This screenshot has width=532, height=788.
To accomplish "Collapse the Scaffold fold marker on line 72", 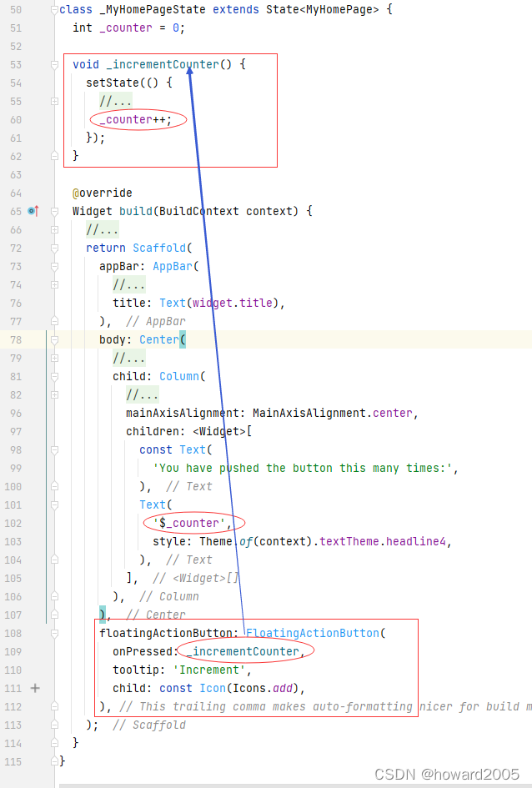I will 54,248.
